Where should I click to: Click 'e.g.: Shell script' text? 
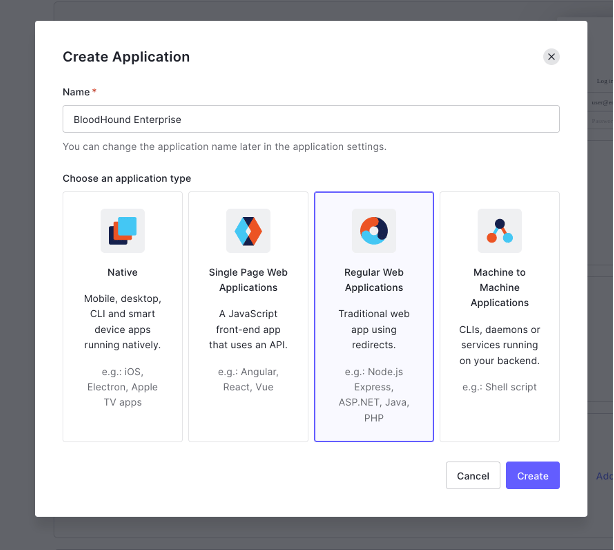tap(500, 387)
